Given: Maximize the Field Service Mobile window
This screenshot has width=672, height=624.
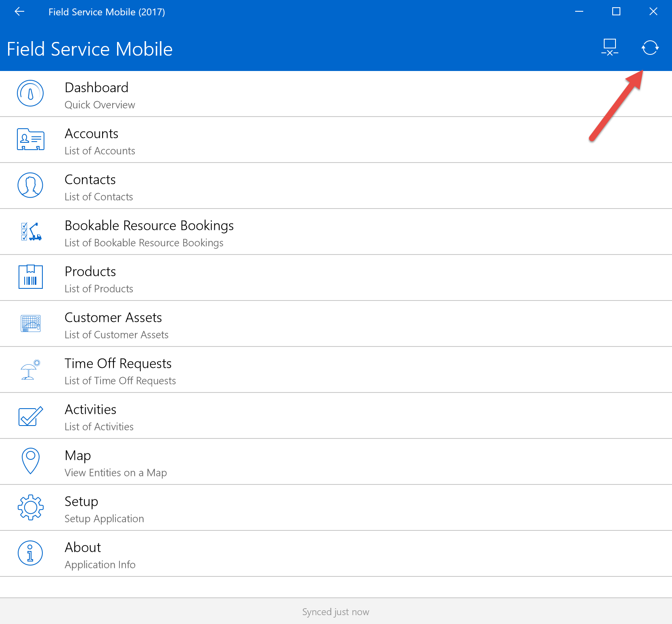Looking at the screenshot, I should [x=616, y=12].
